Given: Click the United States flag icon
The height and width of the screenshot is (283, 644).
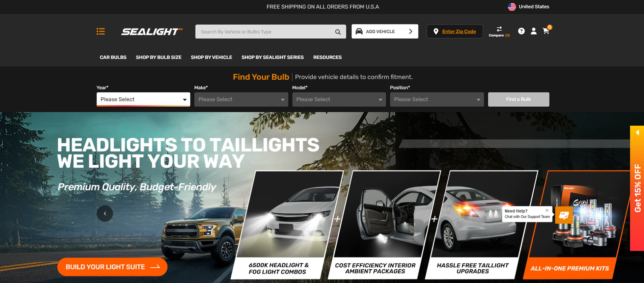Looking at the screenshot, I should (x=512, y=7).
